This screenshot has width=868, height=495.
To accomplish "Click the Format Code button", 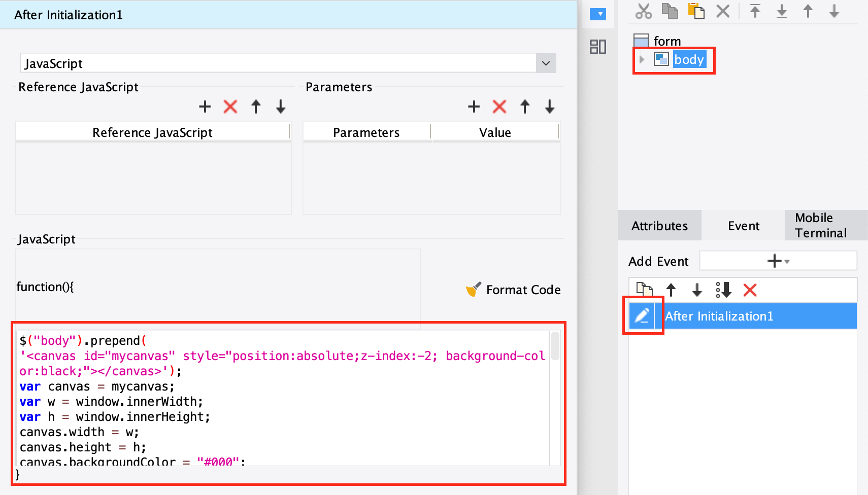I will [x=513, y=290].
